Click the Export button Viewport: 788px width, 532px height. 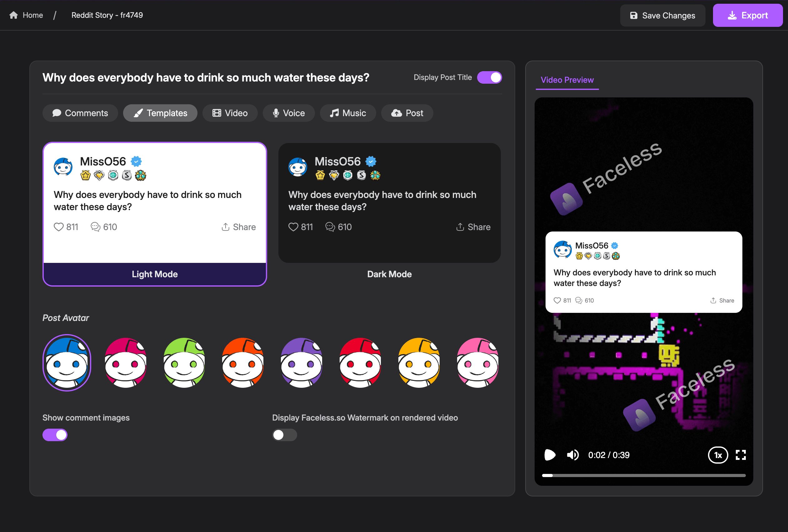(748, 15)
